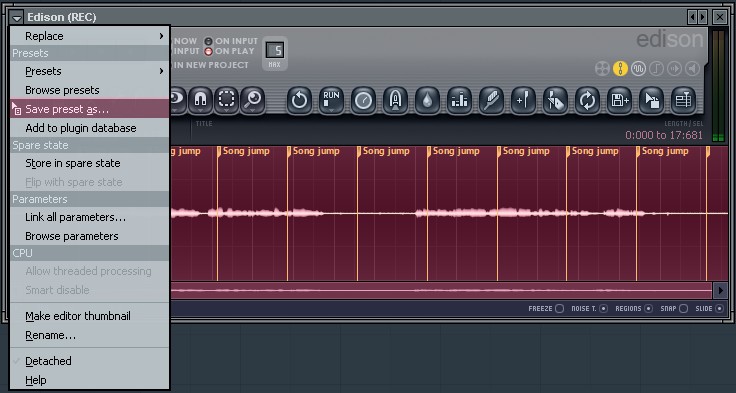Click the round plain speaker icon
Image resolution: width=736 pixels, height=393 pixels.
[692, 69]
